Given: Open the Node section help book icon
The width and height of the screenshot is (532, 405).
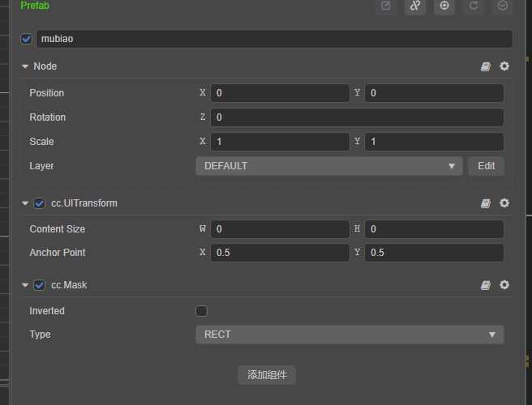Looking at the screenshot, I should (486, 66).
